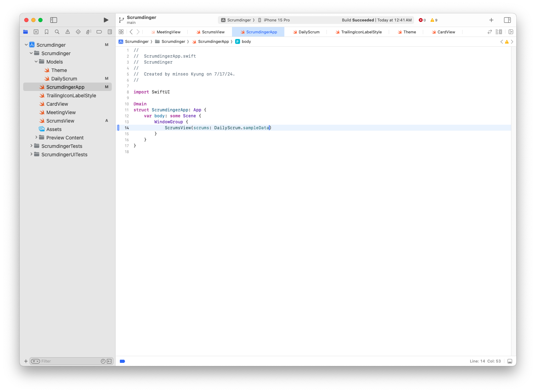Click the code review arrows icon
Viewport: 536px width, 392px height.
(x=490, y=32)
